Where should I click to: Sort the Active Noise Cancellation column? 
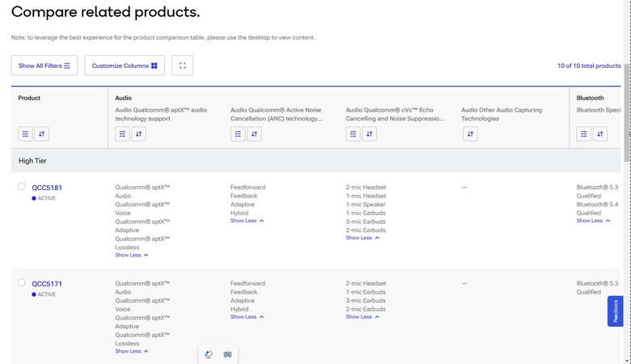coord(254,134)
